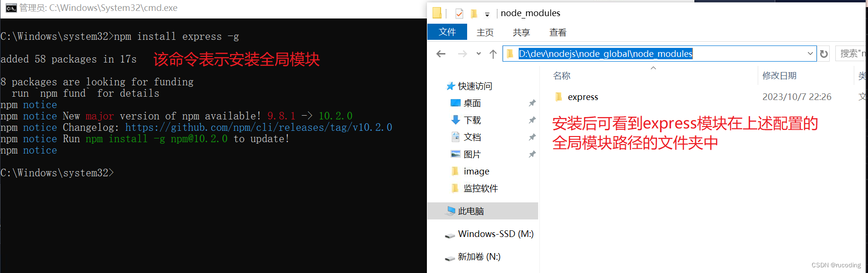Click the download arrow icon beside 下载
868x273 pixels.
click(455, 120)
